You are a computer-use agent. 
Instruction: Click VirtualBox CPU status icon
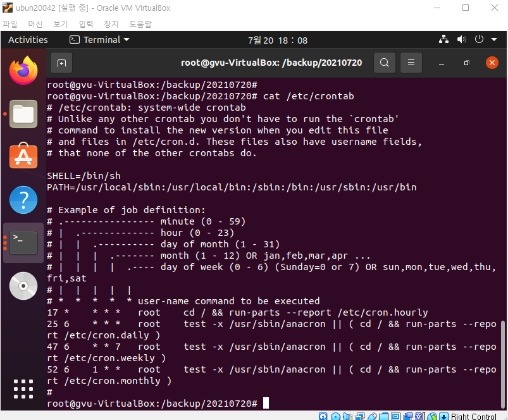420,416
